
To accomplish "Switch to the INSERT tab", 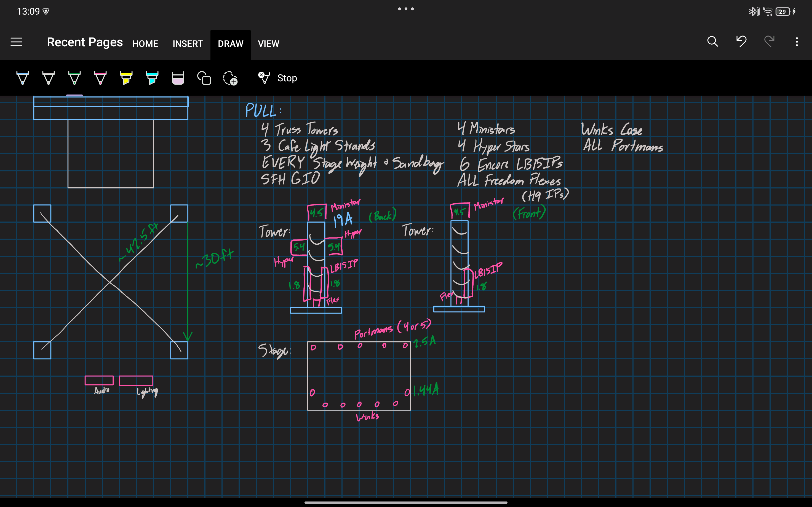I will click(188, 44).
